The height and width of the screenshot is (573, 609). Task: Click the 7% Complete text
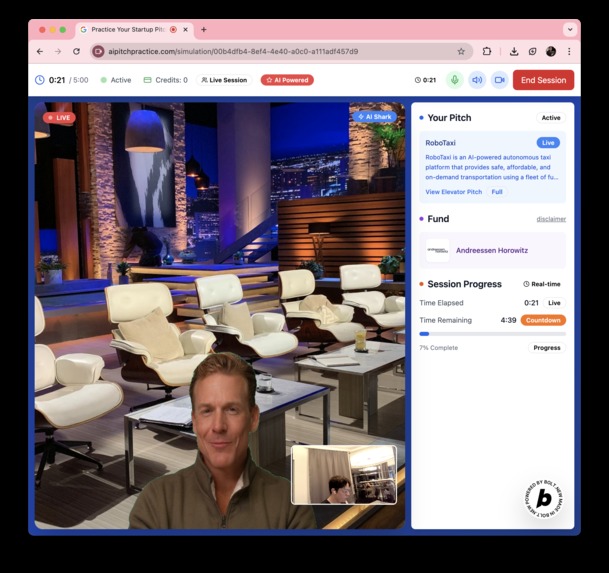(x=438, y=348)
